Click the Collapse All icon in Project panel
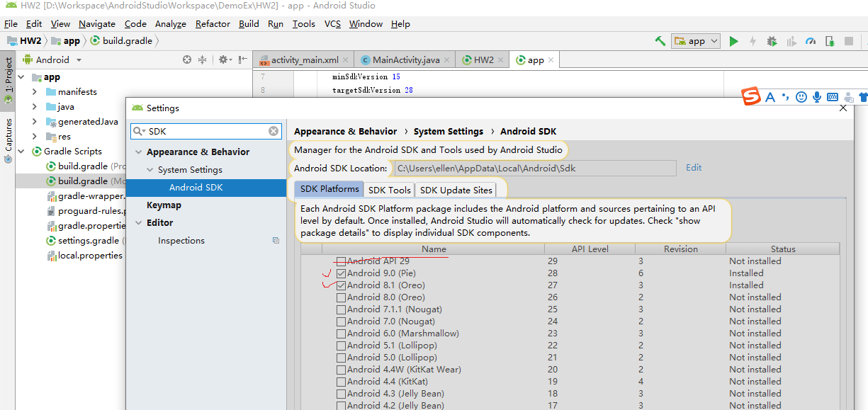This screenshot has width=868, height=410. point(203,59)
